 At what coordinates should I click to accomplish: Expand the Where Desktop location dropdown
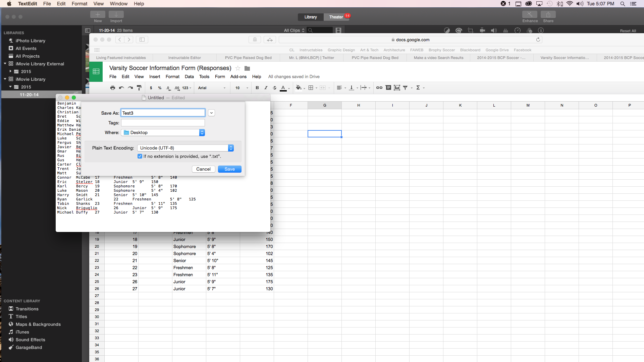[202, 133]
